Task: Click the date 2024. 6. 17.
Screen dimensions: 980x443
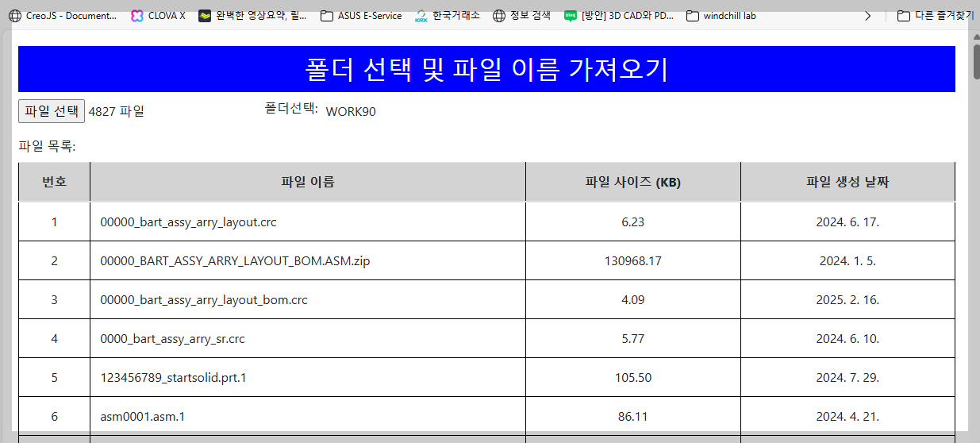Action: coord(847,222)
